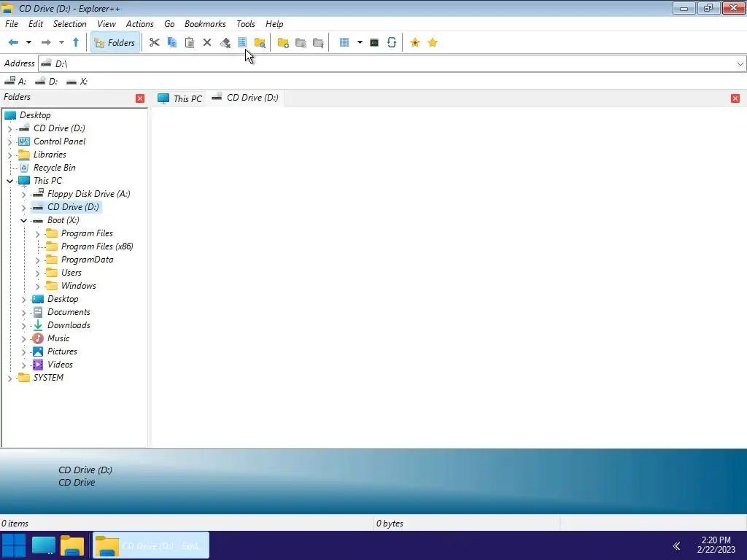
Task: Show hidden tray icons chevron
Action: point(676,545)
